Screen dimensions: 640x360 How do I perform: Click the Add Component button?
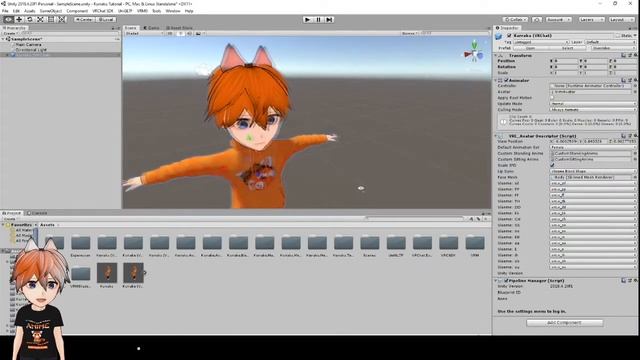564,323
